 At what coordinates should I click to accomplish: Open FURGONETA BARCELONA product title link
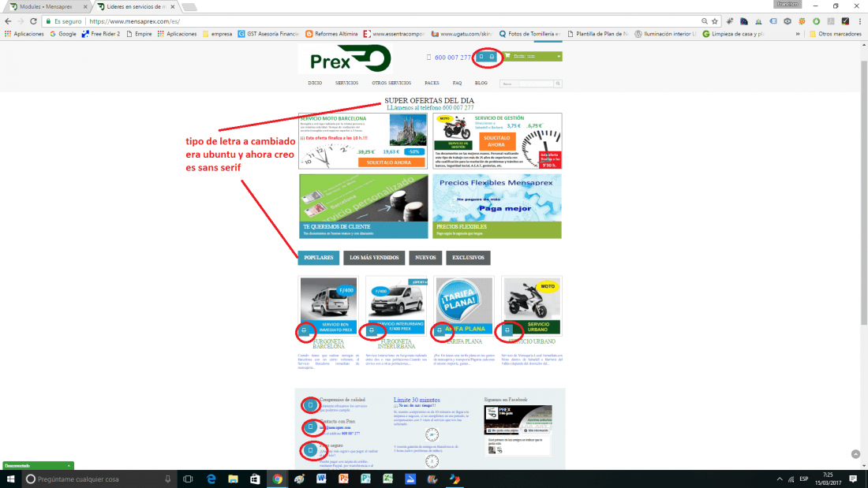(x=328, y=345)
